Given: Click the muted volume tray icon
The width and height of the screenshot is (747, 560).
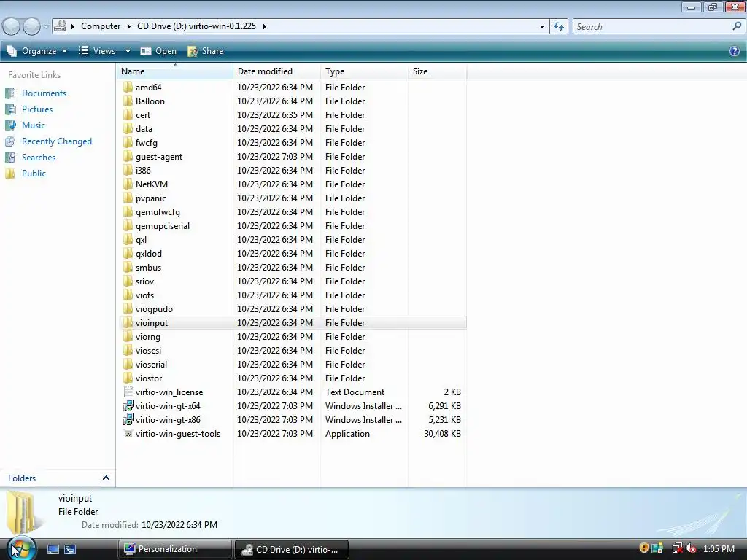Looking at the screenshot, I should (x=690, y=548).
